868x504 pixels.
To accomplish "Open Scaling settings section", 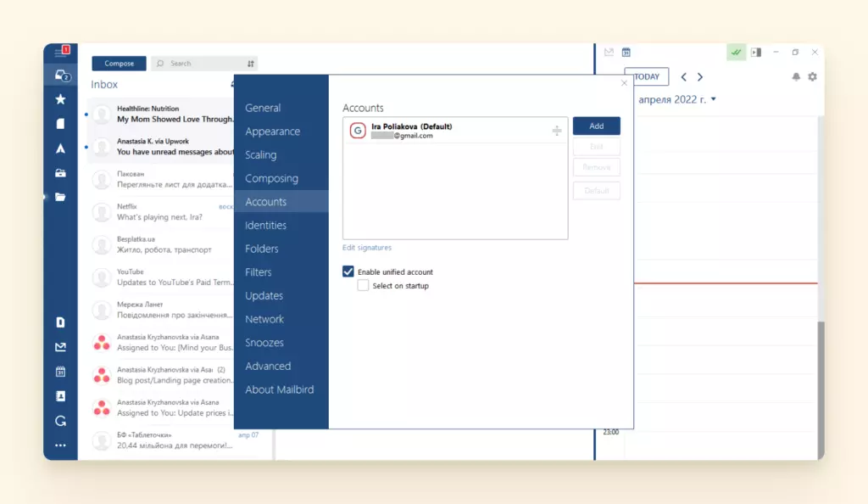I will tap(281, 154).
